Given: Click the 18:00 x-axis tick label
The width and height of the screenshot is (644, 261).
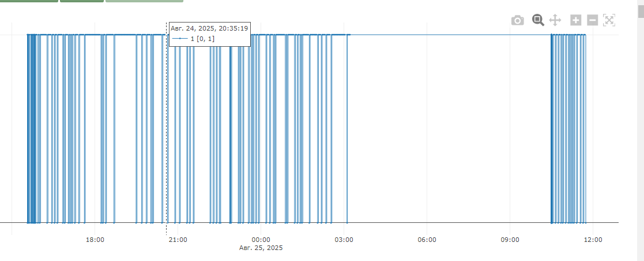Looking at the screenshot, I should (95, 240).
